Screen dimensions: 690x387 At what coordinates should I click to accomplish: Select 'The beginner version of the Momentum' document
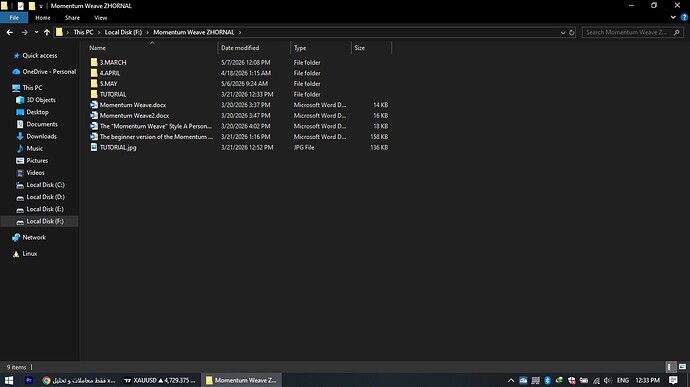(156, 136)
